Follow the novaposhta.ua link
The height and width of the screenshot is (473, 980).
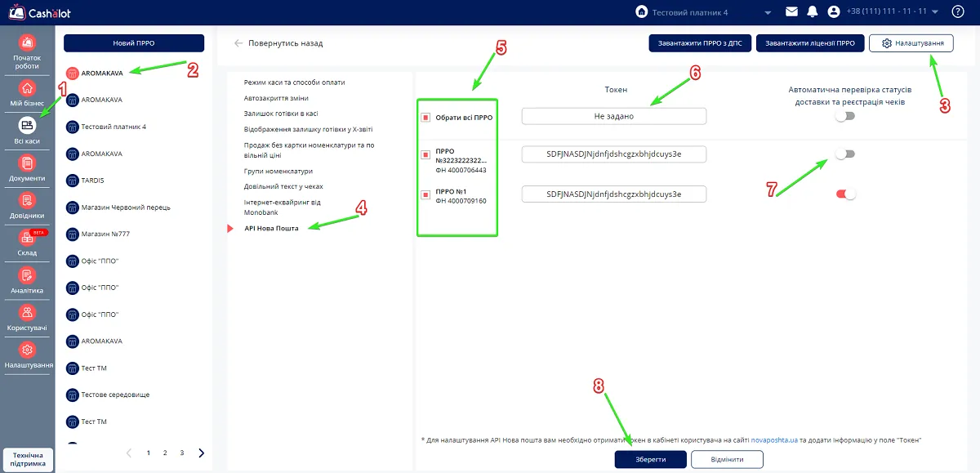tap(773, 440)
